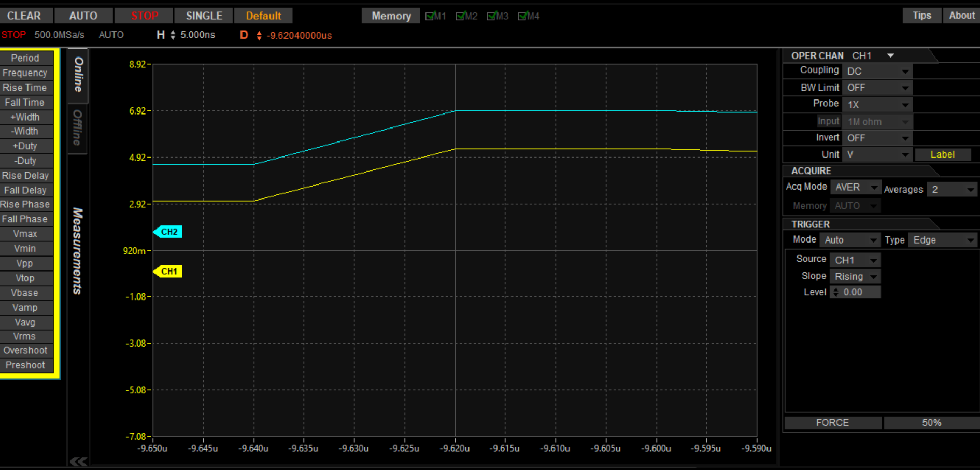Toggle the M2 memory checkbox

460,16
